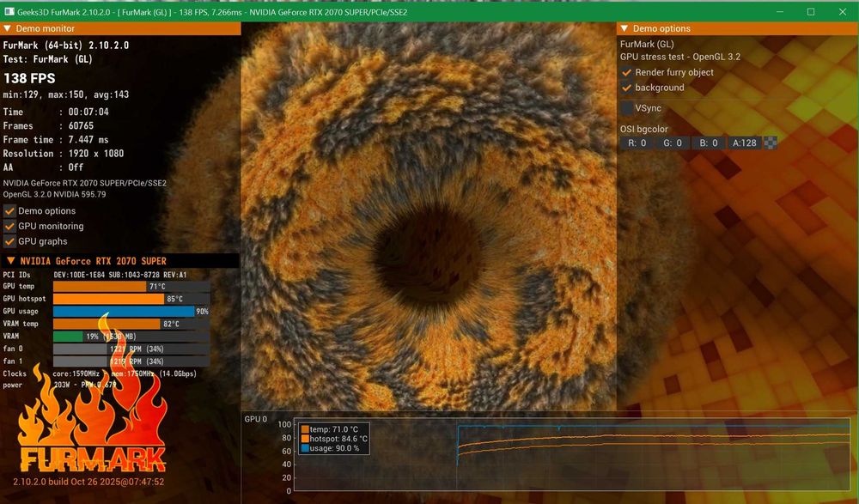Click the VRAM 19% usage bar
Viewport: 859px width, 504px height.
(x=131, y=337)
